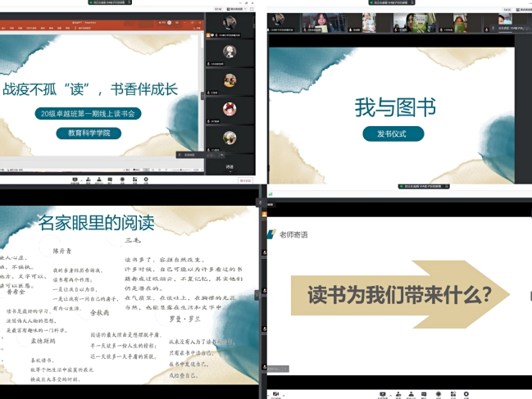Click the network signal icon below 我与图书 slide

(x=271, y=193)
